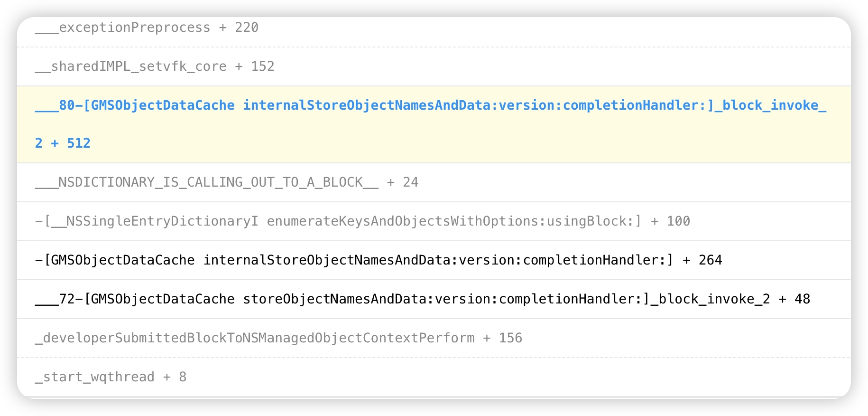
Task: Click offset 152 on sharedIMPL line
Action: [263, 66]
